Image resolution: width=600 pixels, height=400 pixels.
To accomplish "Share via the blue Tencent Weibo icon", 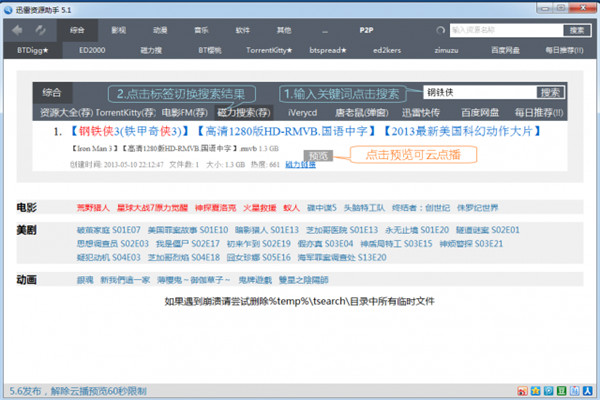I will [x=548, y=391].
